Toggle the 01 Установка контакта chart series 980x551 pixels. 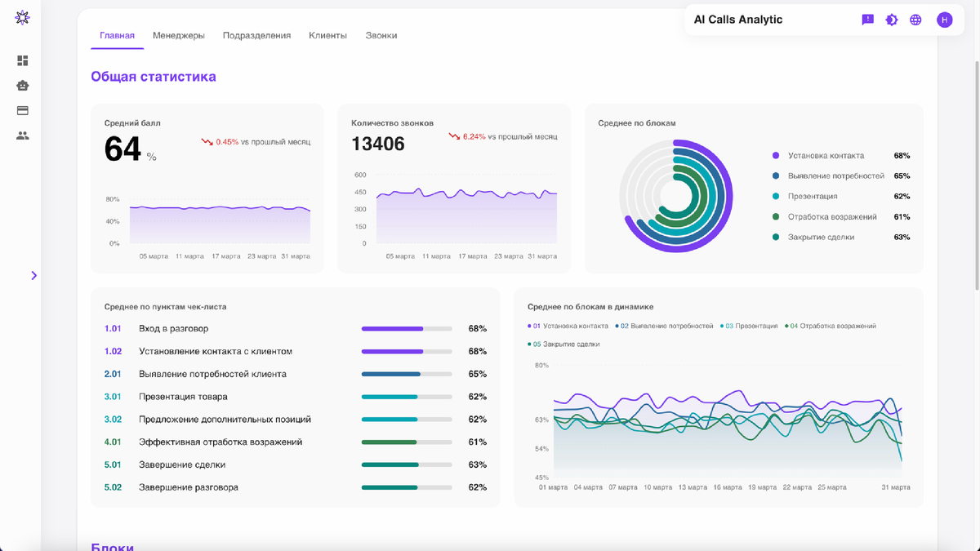coord(568,326)
